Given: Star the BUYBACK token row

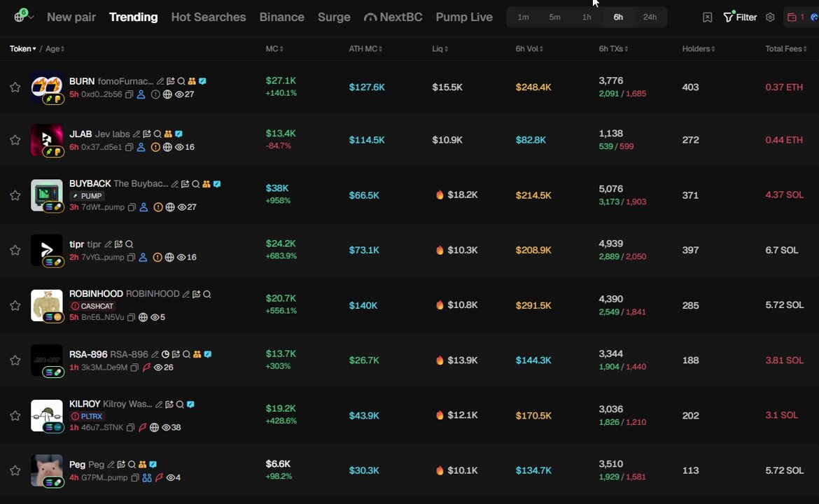Looking at the screenshot, I should pos(15,195).
